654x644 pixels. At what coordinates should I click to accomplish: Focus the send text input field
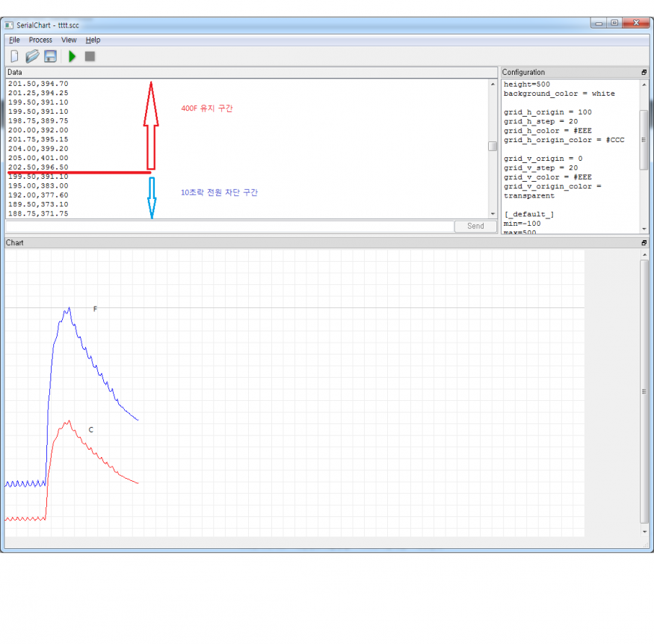point(229,226)
